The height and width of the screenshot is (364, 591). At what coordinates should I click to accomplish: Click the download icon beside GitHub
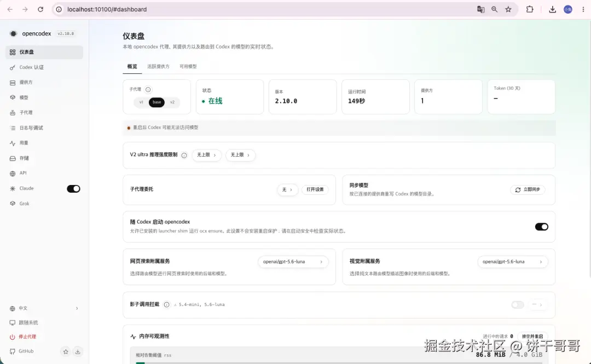(77, 351)
